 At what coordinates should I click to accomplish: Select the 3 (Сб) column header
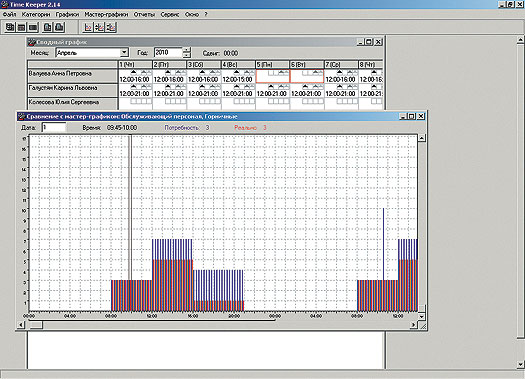click(204, 64)
